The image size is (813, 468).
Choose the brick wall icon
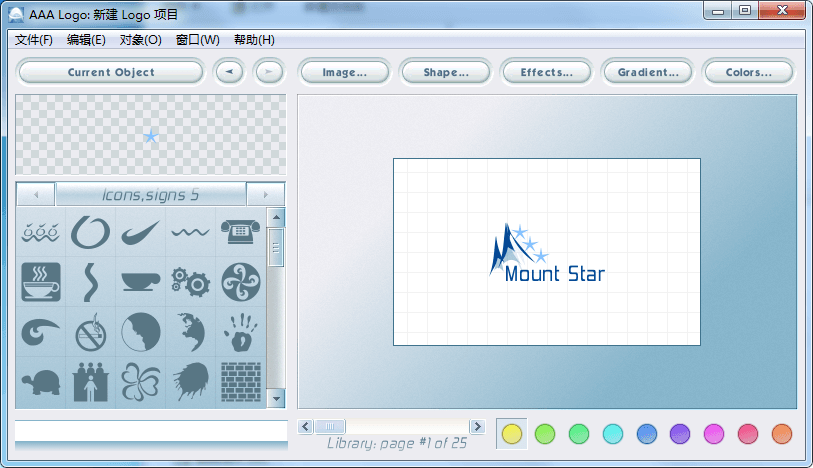[x=240, y=382]
